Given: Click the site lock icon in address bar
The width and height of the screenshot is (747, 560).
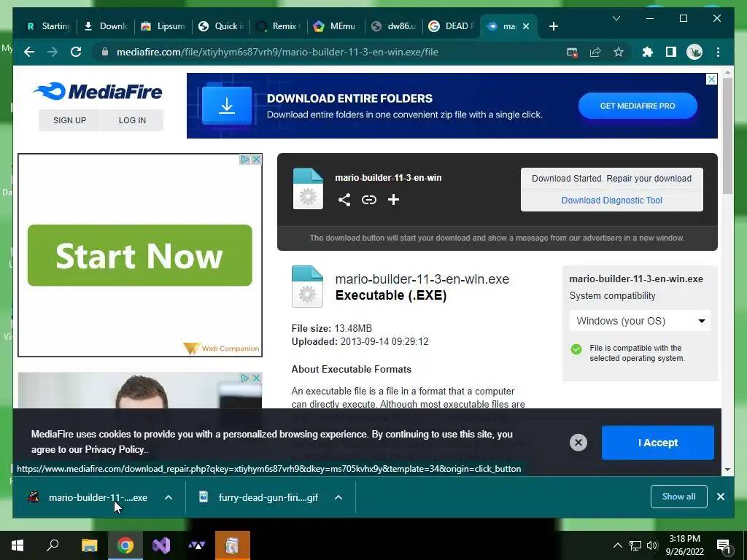Looking at the screenshot, I should [x=105, y=52].
